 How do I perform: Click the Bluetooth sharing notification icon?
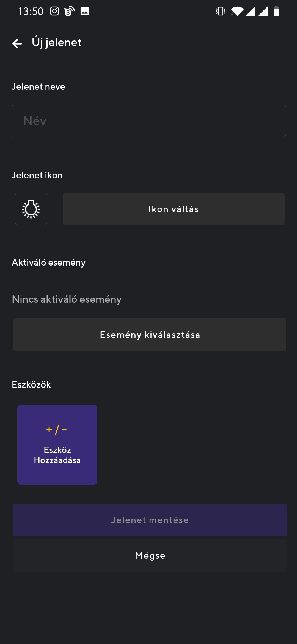click(x=69, y=11)
